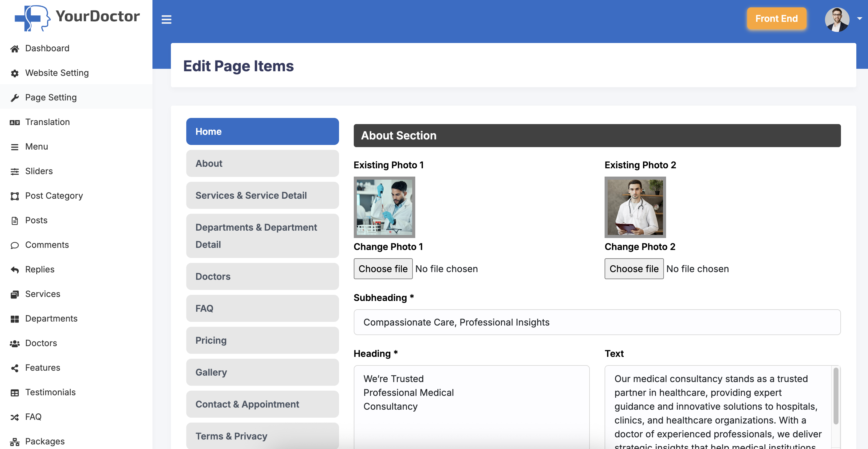This screenshot has width=868, height=449.
Task: Click the Sliders icon in sidebar
Action: 14,172
